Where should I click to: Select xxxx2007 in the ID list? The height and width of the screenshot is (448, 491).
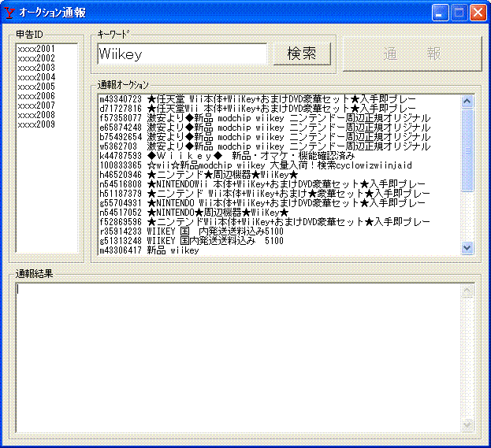[46, 106]
